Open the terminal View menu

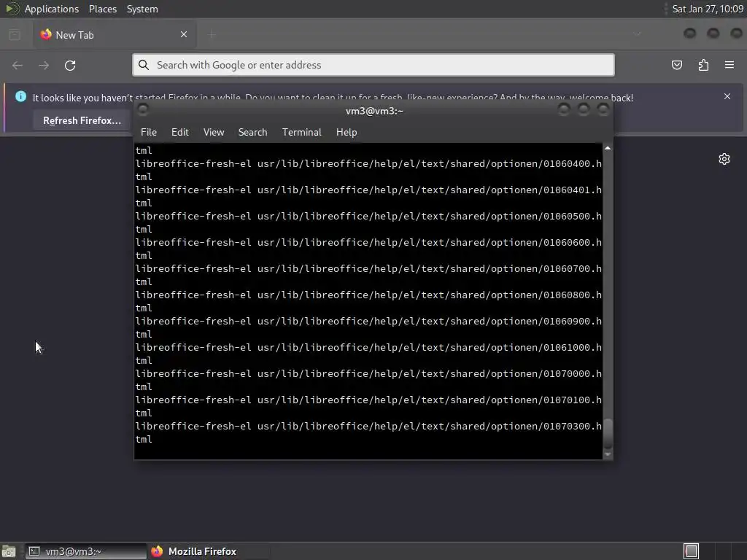(x=214, y=133)
